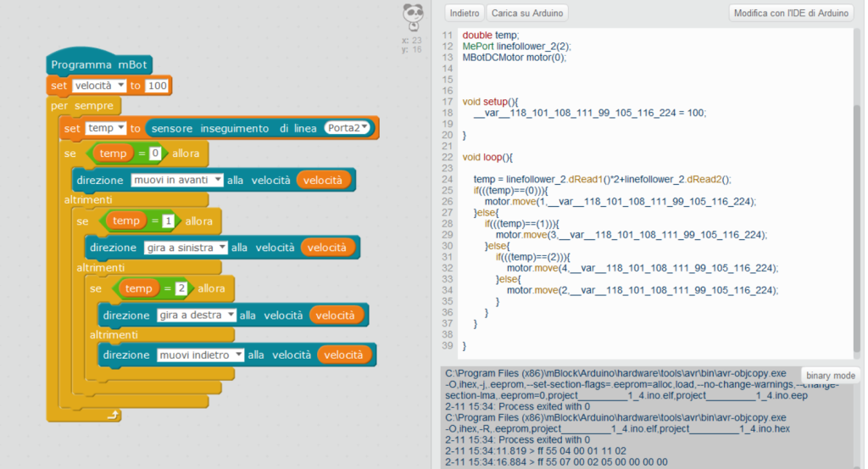Click the Indietro button
This screenshot has height=469, width=868.
465,13
